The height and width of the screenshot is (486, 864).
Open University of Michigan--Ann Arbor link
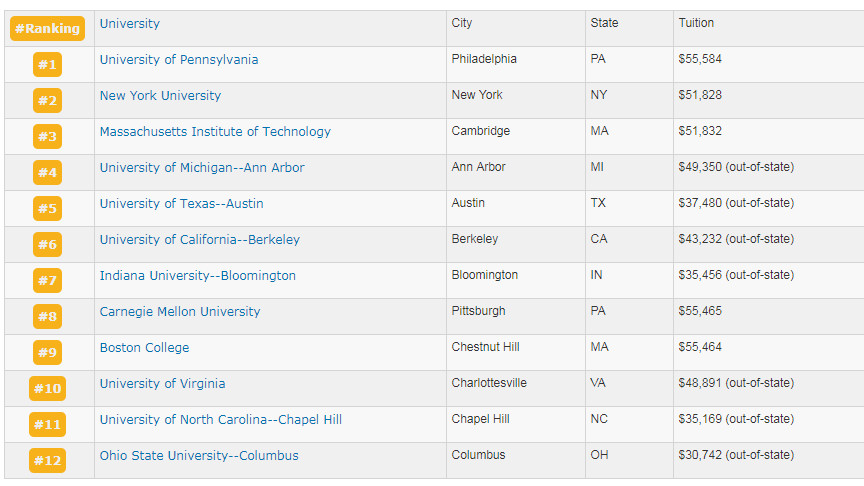202,168
